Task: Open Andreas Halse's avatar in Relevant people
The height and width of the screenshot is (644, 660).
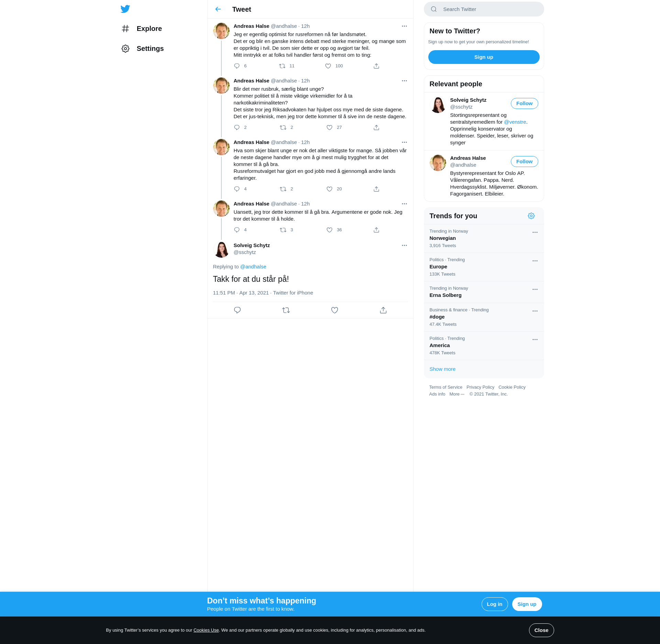Action: coord(438,163)
